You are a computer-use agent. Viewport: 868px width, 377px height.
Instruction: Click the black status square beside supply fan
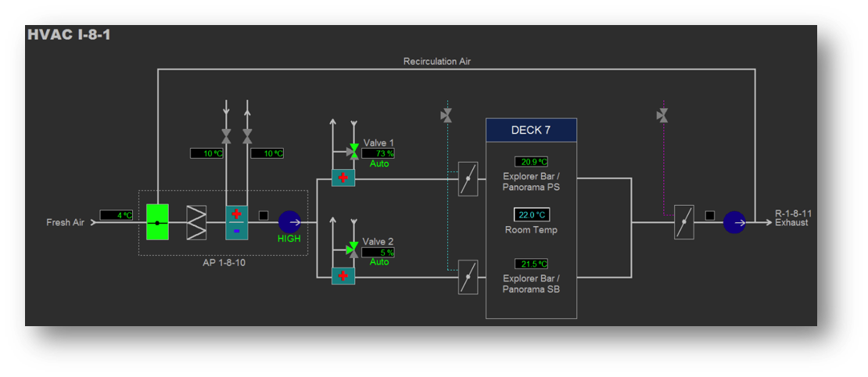click(x=264, y=216)
